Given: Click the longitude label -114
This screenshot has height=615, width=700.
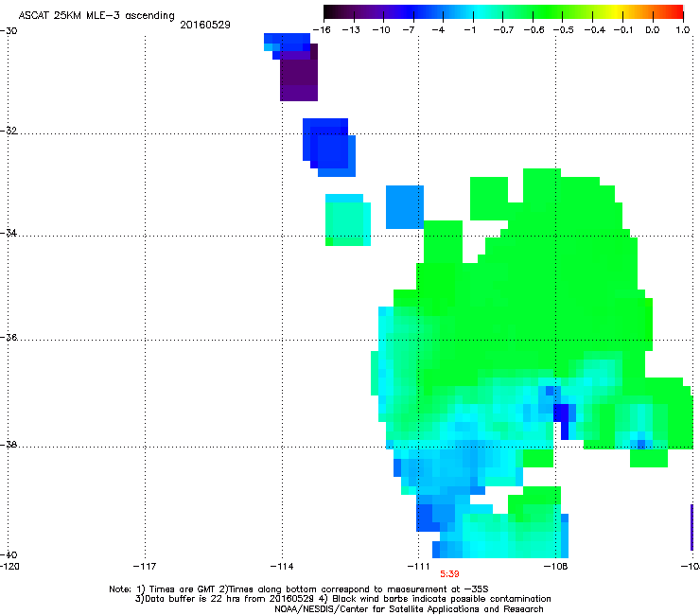Looking at the screenshot, I should coord(282,567).
